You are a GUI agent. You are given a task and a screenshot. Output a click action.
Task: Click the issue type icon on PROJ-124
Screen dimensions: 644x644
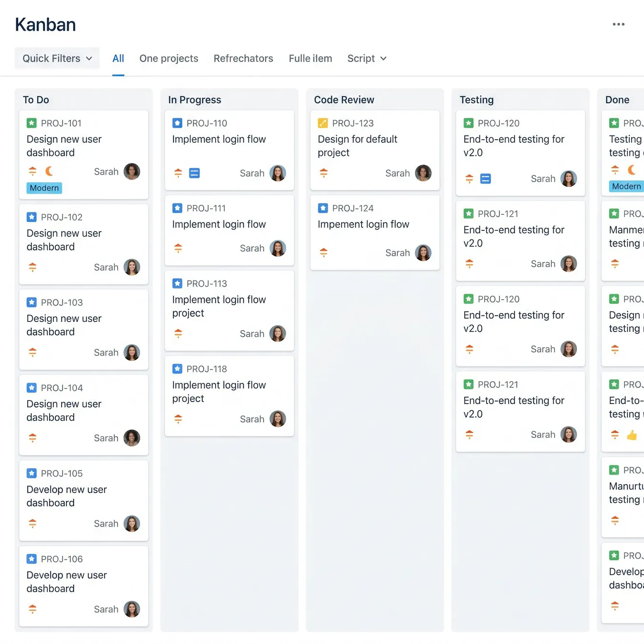tap(323, 208)
